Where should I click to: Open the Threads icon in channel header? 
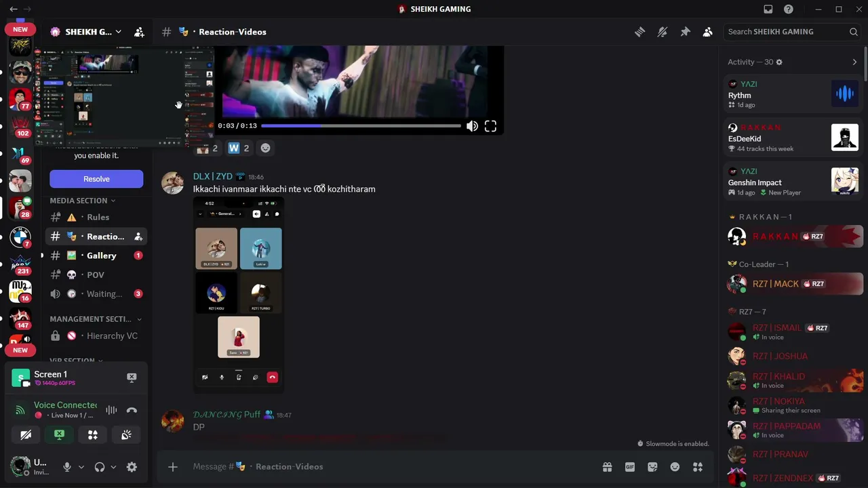click(x=639, y=32)
